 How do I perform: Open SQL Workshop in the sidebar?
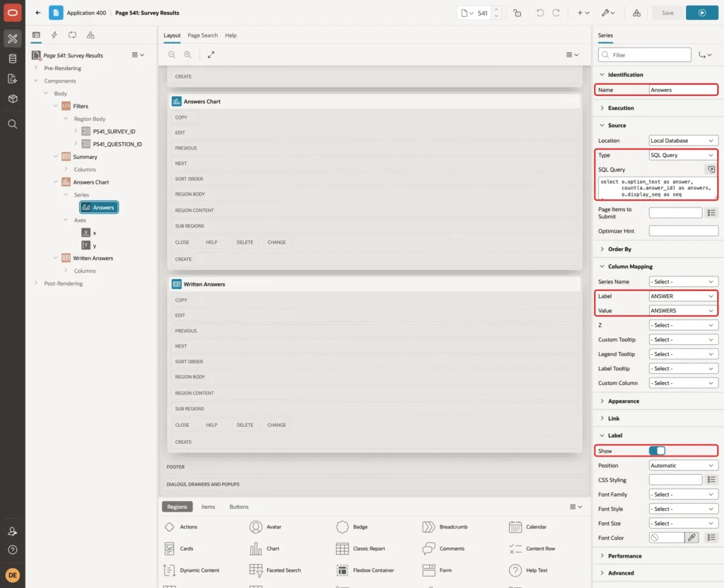[13, 59]
